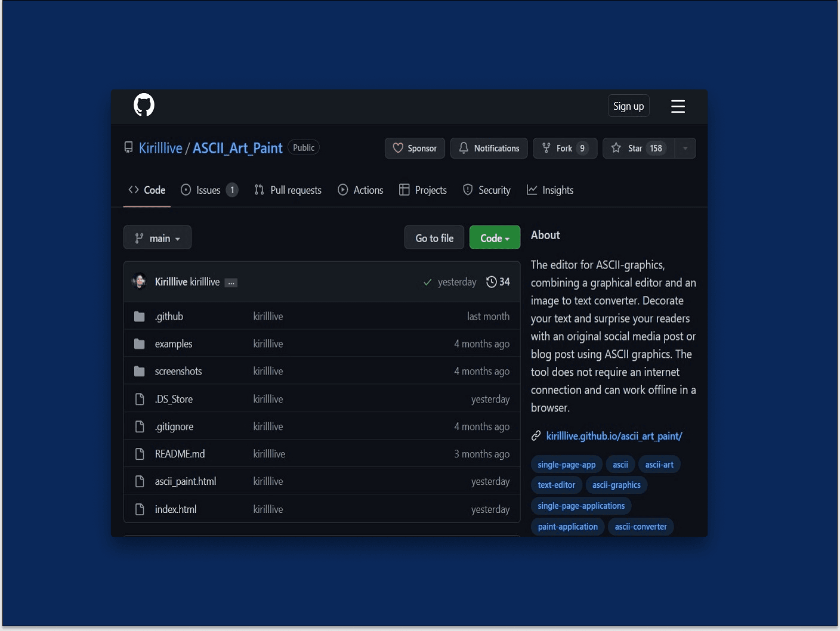
Task: Open the Actions tab
Action: [360, 190]
